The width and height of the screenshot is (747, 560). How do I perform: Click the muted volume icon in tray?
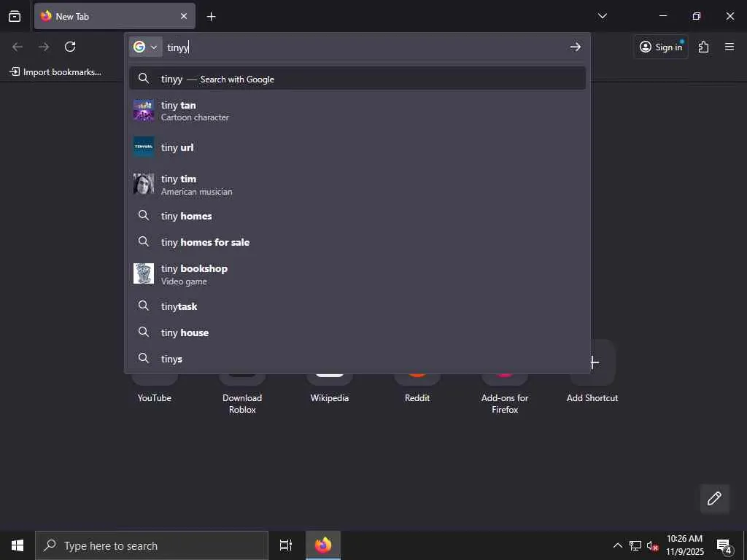(653, 545)
